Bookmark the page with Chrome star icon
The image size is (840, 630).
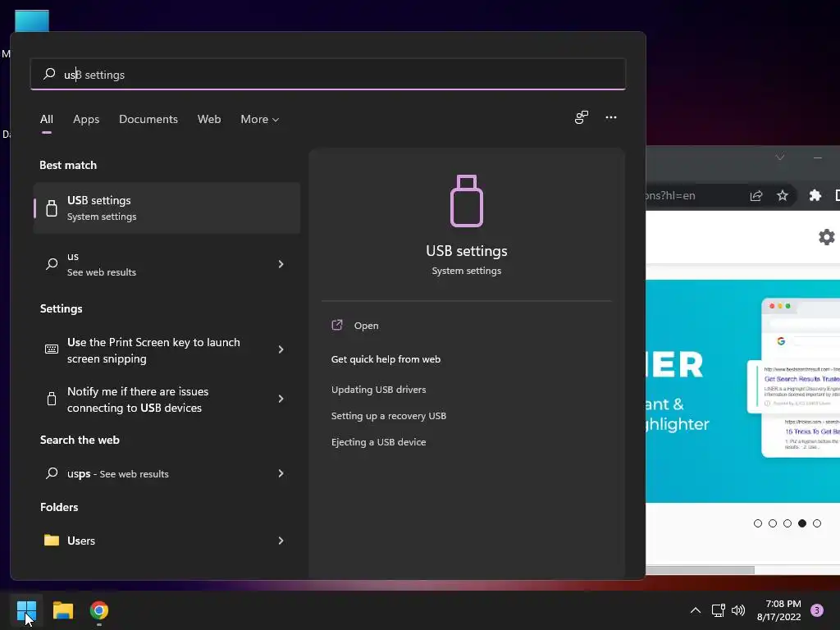click(783, 195)
